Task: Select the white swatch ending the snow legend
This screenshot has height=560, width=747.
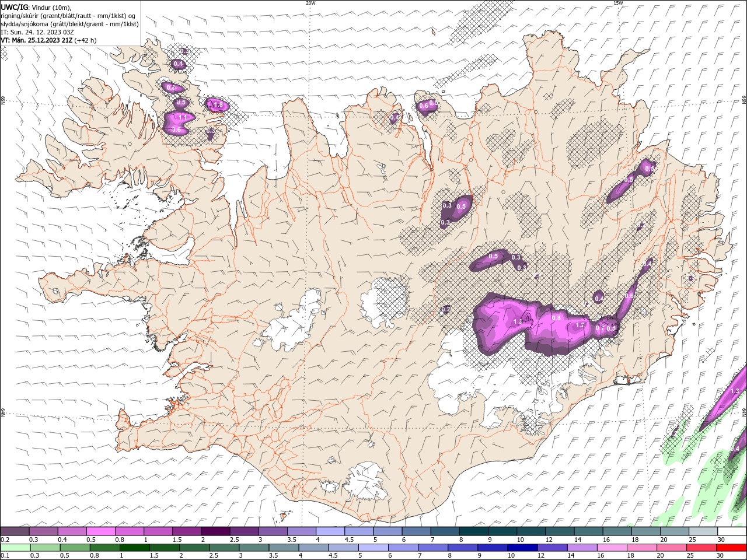Action: click(x=731, y=531)
